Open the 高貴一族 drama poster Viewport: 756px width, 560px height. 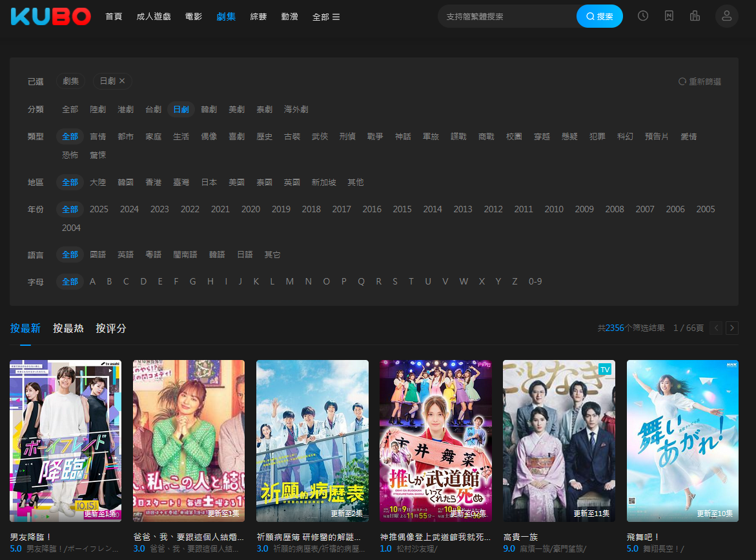click(558, 441)
